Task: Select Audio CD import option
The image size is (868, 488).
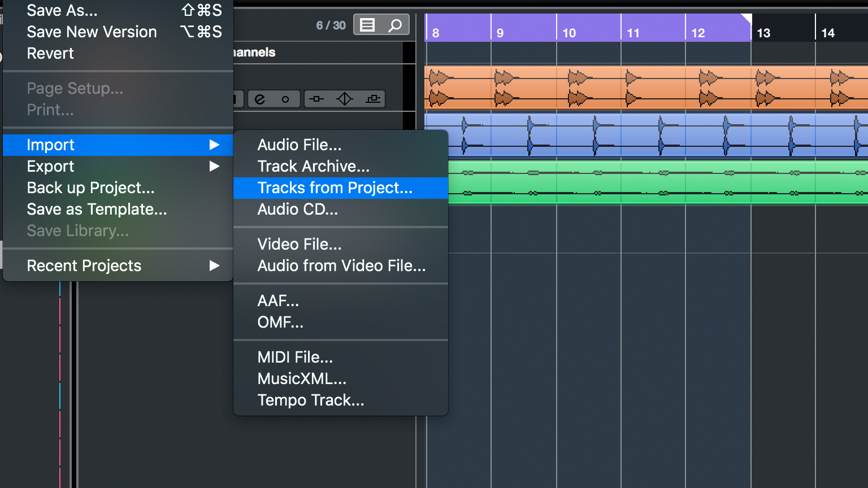Action: pyautogui.click(x=298, y=209)
